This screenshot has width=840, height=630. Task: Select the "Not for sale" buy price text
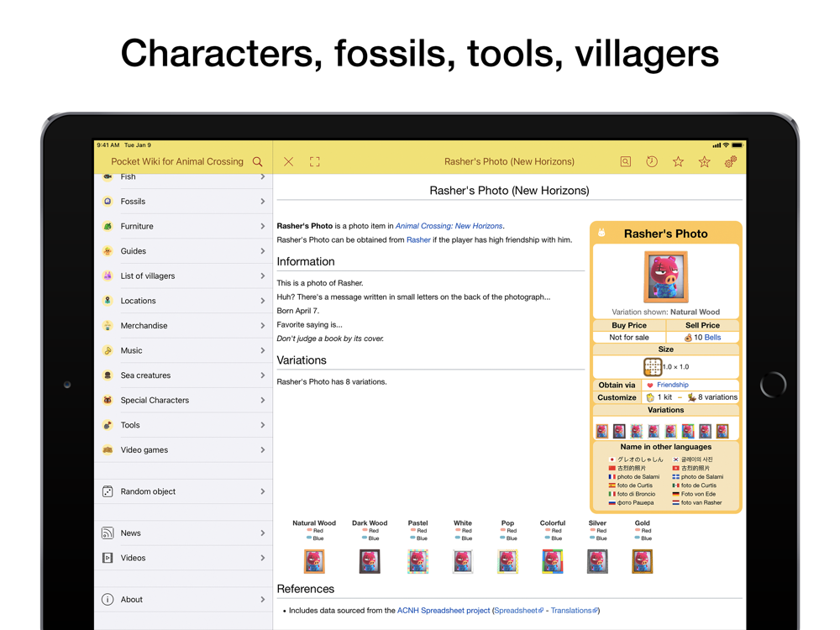coord(629,338)
